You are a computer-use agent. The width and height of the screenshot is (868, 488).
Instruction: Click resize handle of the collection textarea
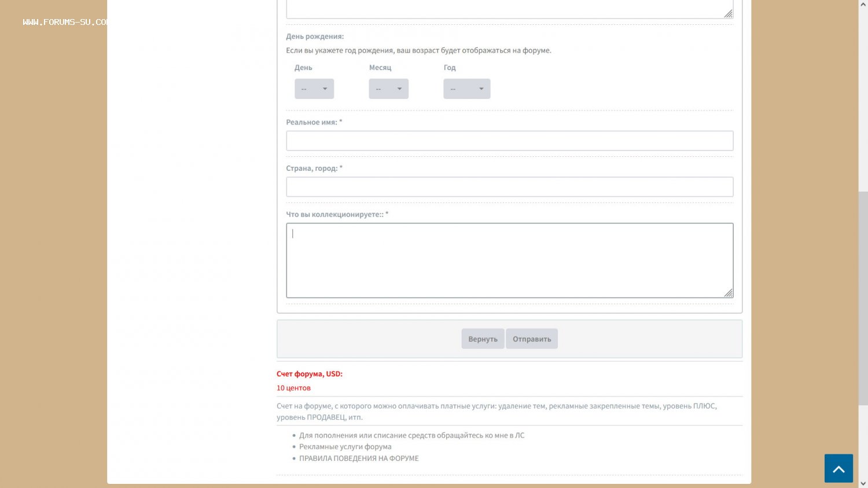729,293
